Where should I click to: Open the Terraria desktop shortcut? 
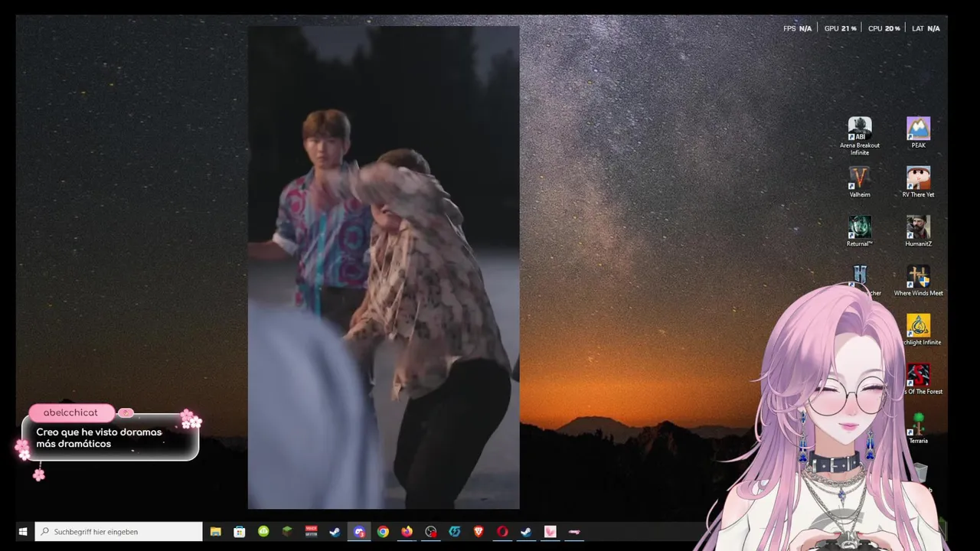[x=918, y=429]
